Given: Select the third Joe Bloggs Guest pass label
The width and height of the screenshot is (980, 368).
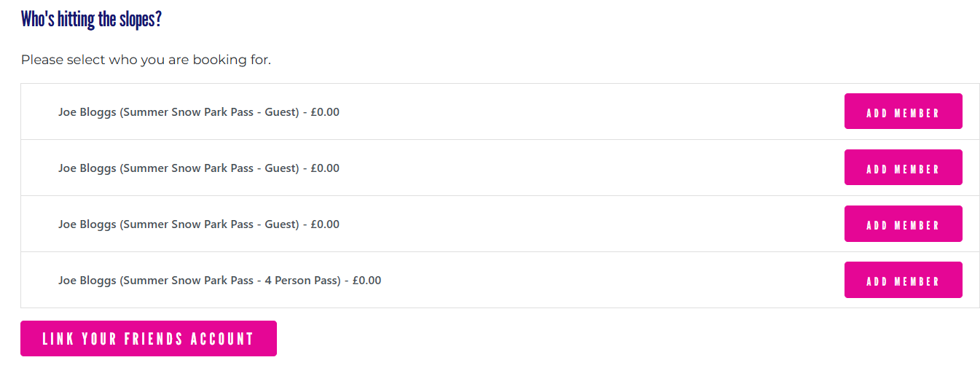Looking at the screenshot, I should pos(199,224).
